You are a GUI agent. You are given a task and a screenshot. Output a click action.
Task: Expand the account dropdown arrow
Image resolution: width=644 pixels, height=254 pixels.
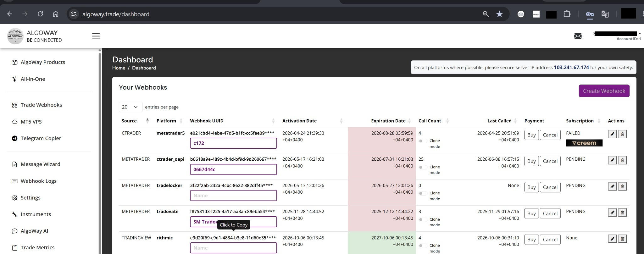pos(640,34)
